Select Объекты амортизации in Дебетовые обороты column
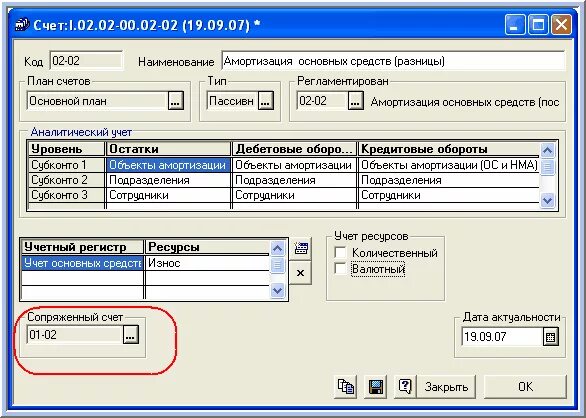 pyautogui.click(x=295, y=165)
